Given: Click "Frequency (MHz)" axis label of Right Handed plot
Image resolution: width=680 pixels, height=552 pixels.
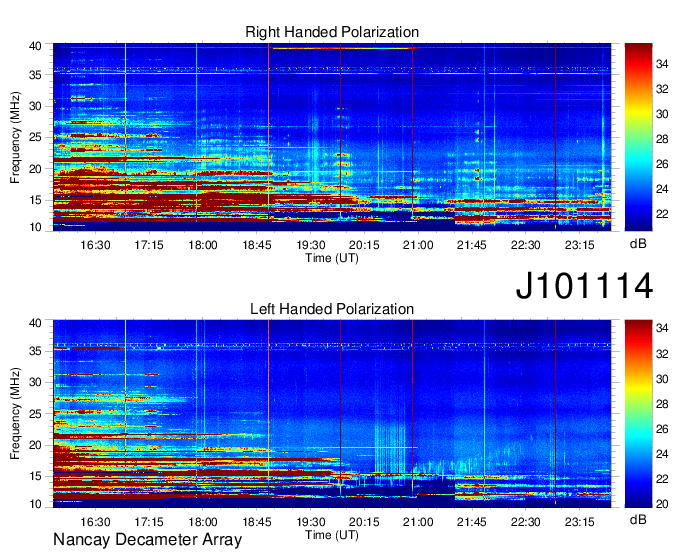Looking at the screenshot, I should (15, 137).
